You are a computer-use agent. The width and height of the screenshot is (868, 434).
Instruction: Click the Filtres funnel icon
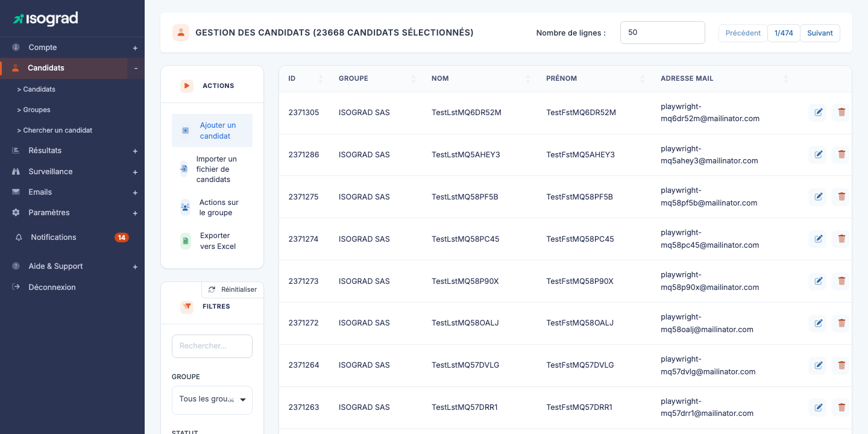pos(187,307)
